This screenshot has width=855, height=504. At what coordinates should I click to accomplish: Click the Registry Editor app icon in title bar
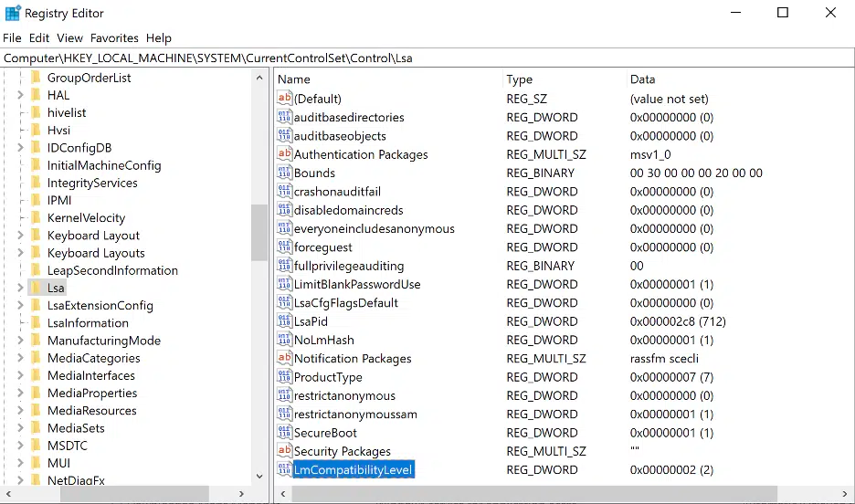pos(13,13)
